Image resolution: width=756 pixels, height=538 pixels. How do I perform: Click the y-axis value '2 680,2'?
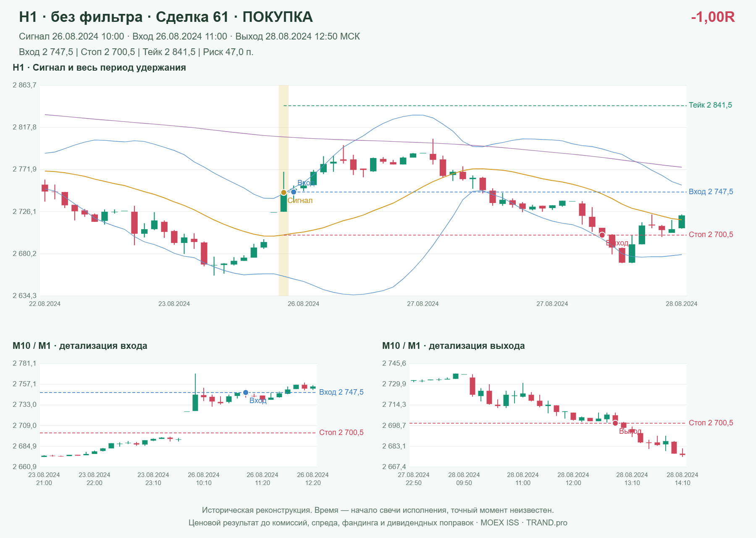24,254
